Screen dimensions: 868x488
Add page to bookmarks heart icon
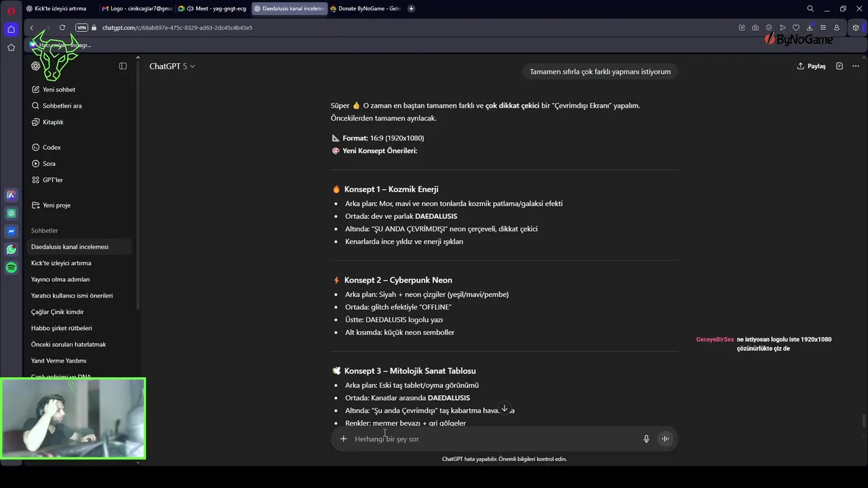tap(796, 28)
